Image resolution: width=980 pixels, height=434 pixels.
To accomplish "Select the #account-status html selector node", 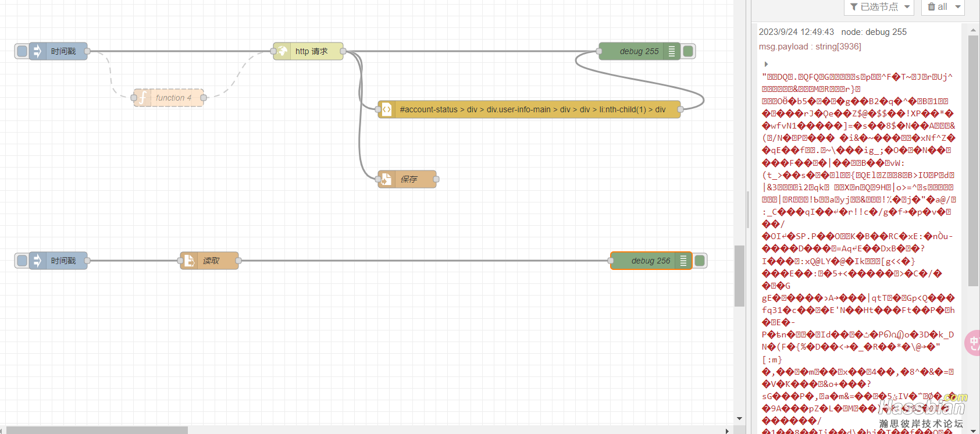I will tap(529, 109).
